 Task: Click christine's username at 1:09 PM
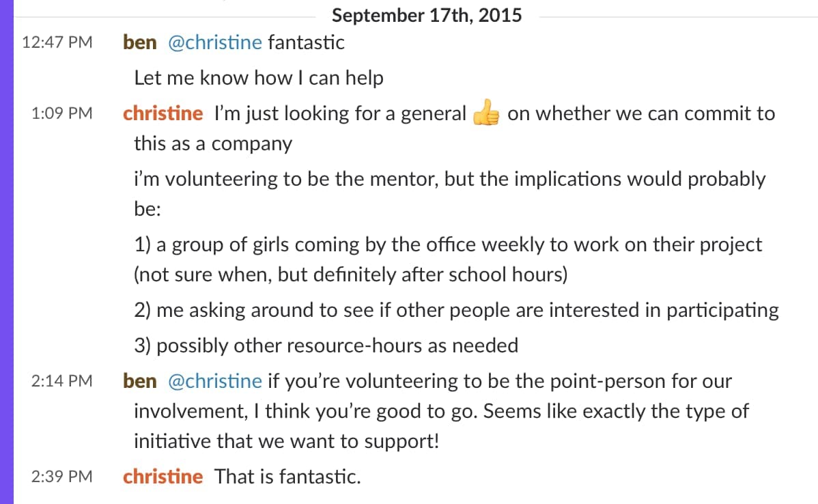pos(163,113)
